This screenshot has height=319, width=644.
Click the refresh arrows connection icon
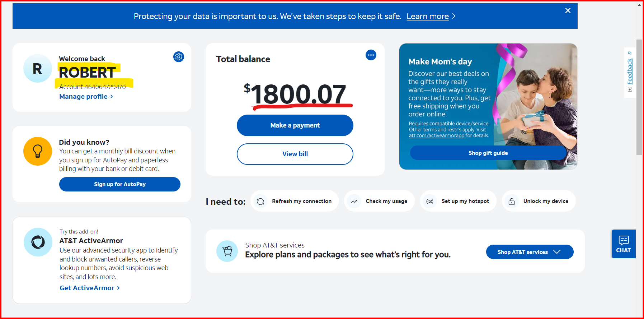pos(261,201)
